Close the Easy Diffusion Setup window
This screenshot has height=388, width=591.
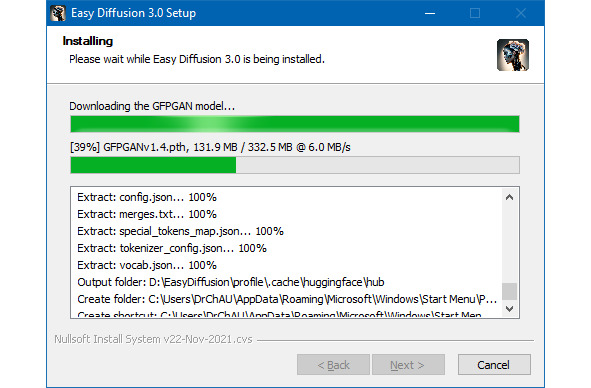coord(521,13)
